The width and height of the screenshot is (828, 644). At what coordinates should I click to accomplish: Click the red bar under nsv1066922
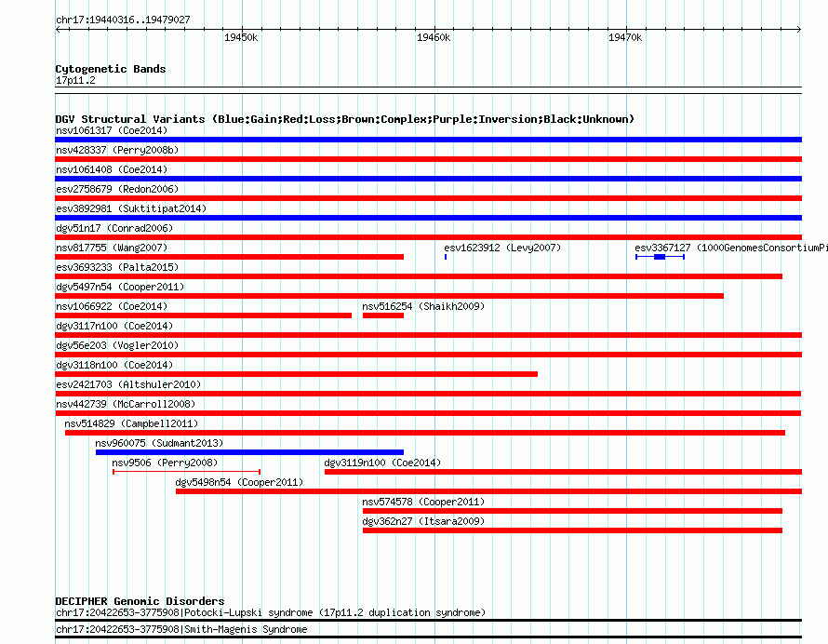coord(204,315)
